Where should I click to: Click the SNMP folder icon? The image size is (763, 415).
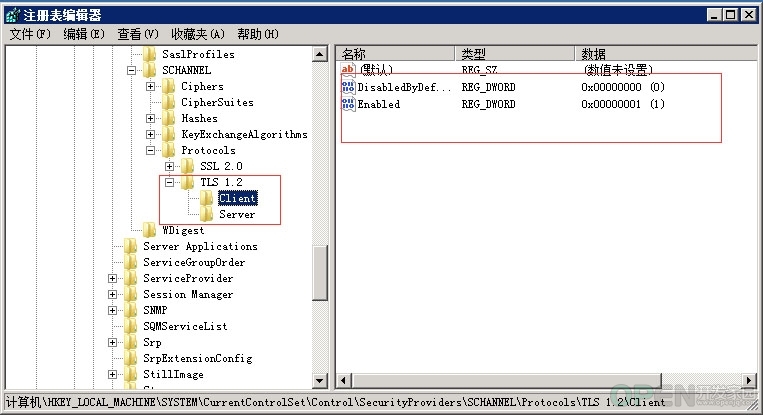click(131, 310)
